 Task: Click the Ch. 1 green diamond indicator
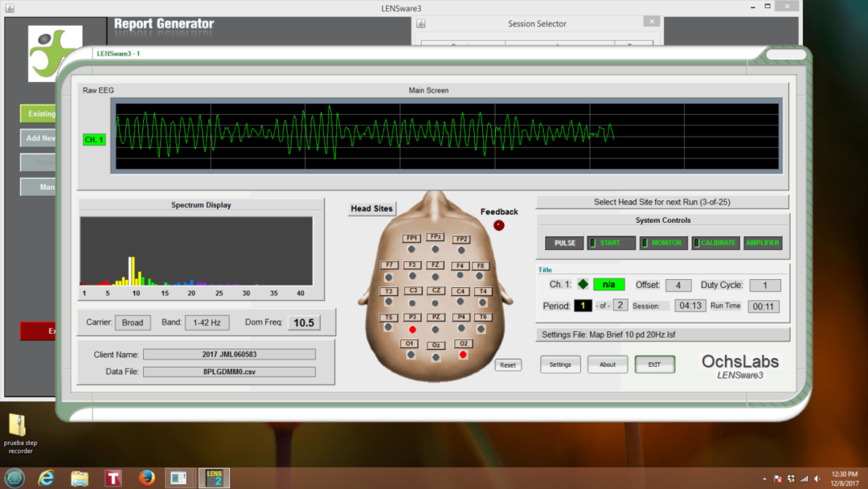pyautogui.click(x=584, y=284)
